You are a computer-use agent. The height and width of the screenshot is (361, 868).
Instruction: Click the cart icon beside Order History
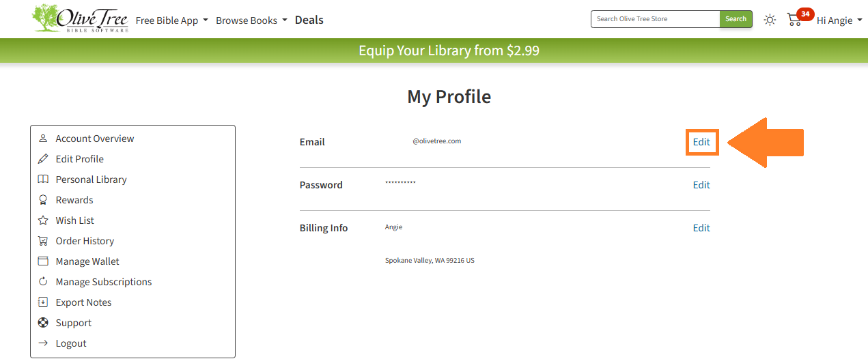coord(43,241)
